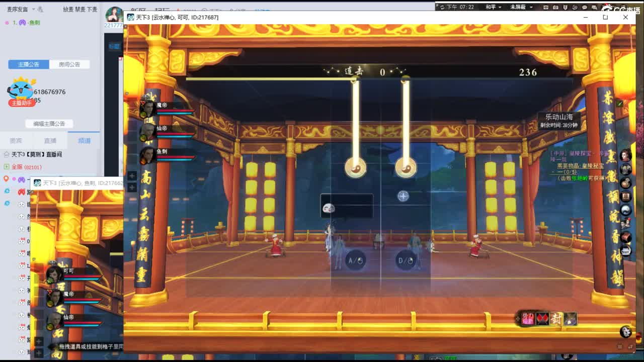
Task: Open round mirror icon in right menu column
Action: point(625,210)
